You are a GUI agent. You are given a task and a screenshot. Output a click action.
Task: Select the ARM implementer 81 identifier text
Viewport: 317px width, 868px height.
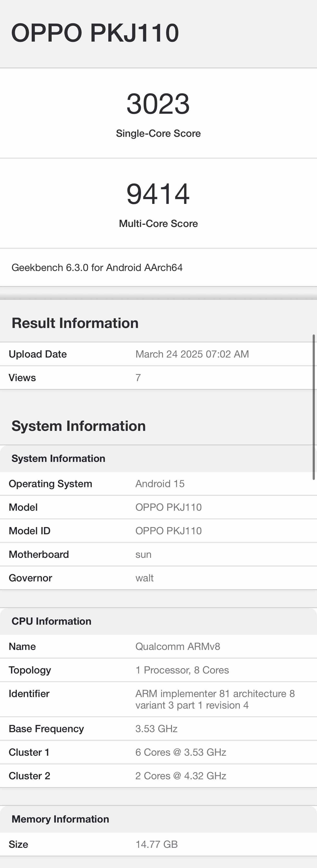pos(215,699)
